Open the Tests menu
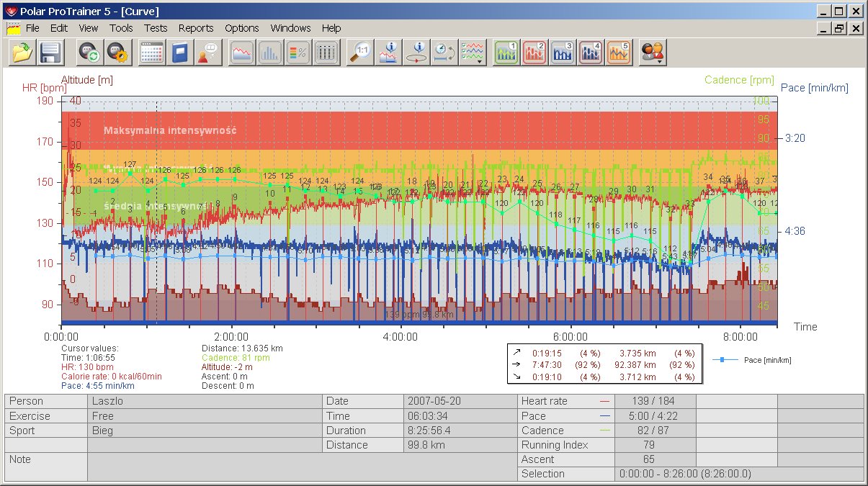 156,28
